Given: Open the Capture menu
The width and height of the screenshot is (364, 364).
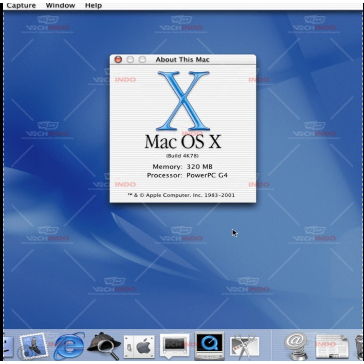Looking at the screenshot, I should [21, 5].
